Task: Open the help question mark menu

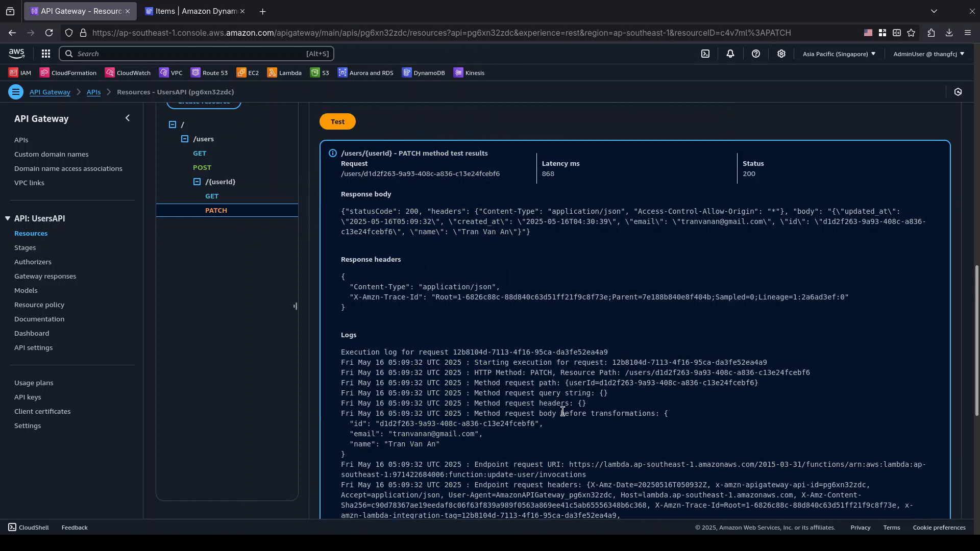Action: pyautogui.click(x=756, y=54)
